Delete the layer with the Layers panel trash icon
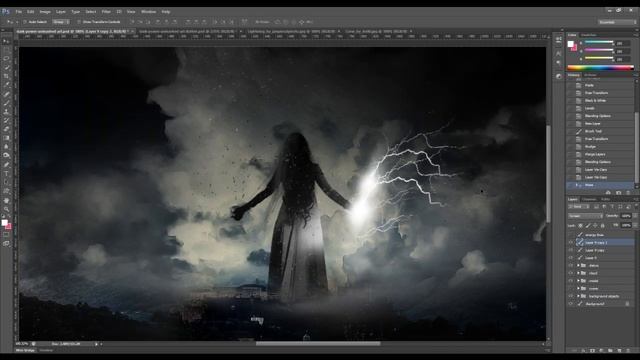Image resolution: width=640 pixels, height=360 pixels. click(x=628, y=351)
